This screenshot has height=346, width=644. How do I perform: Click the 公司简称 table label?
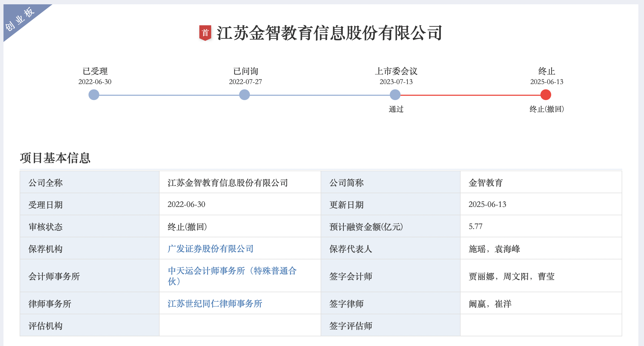(x=346, y=183)
